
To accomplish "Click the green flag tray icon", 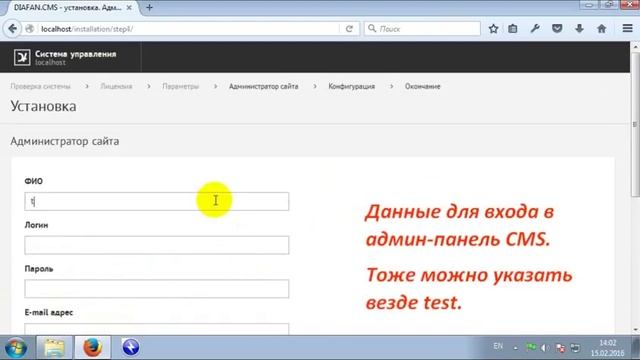I will [531, 347].
